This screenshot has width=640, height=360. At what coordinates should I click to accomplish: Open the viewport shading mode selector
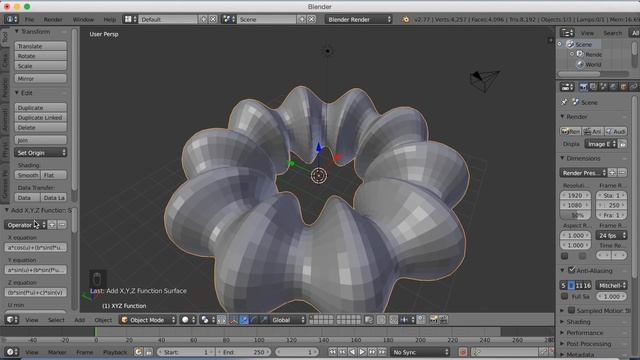coord(187,320)
